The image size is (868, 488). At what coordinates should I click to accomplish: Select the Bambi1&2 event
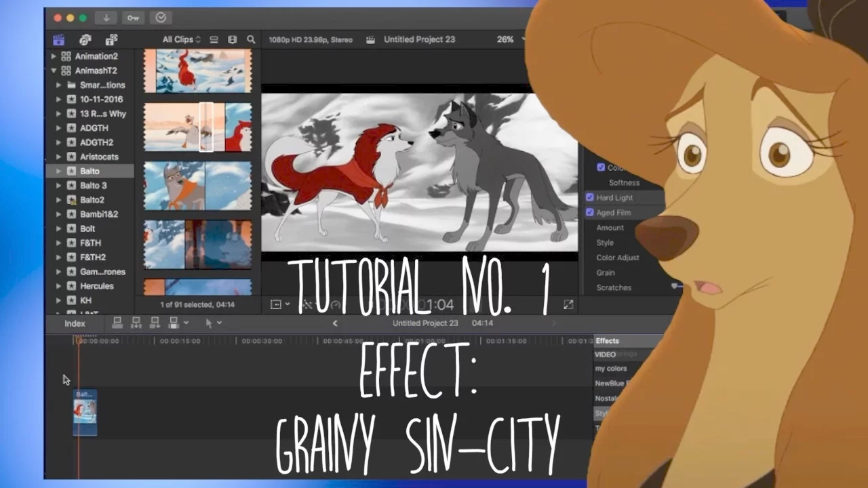[x=99, y=214]
